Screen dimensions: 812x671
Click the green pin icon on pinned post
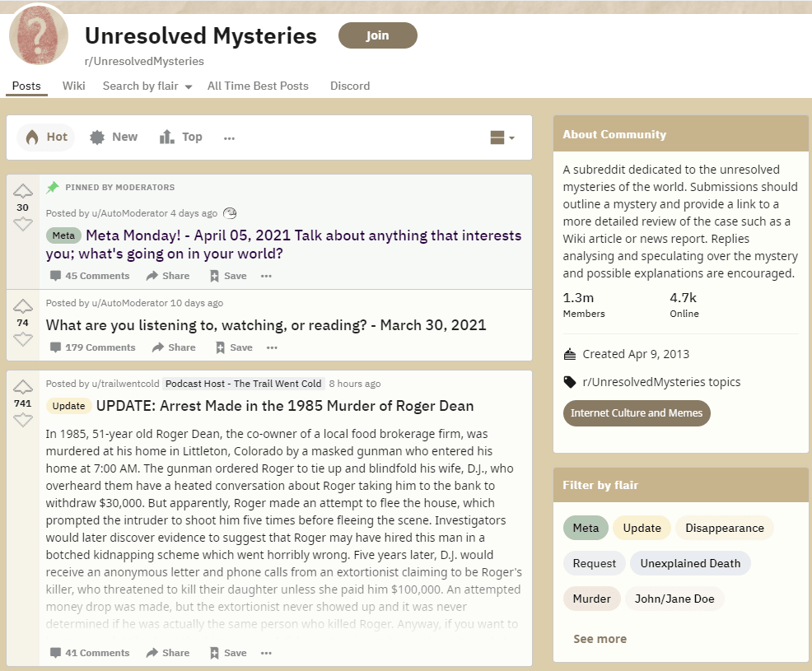(53, 188)
